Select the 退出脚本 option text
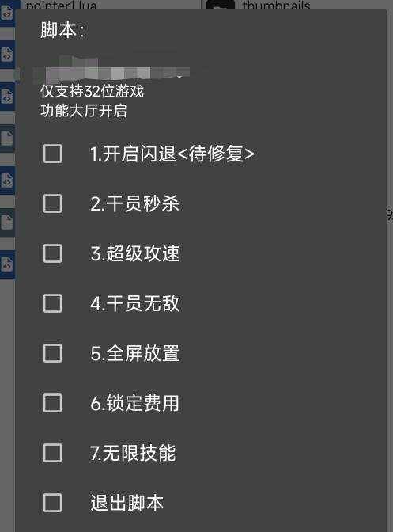 [x=127, y=503]
